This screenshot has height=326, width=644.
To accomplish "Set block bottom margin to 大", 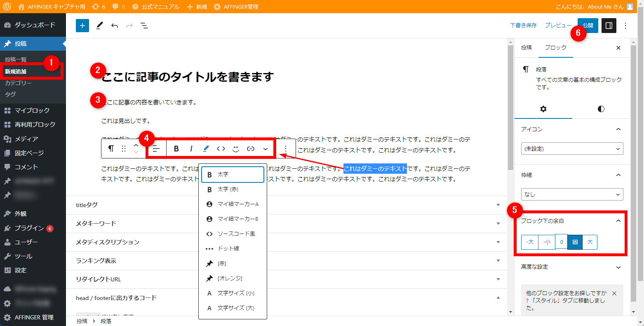I will pos(590,242).
